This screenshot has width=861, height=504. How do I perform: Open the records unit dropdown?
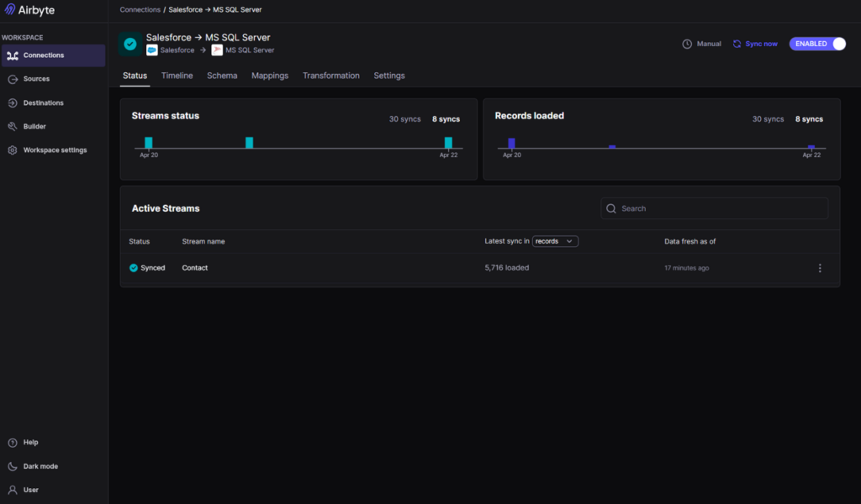pos(556,241)
